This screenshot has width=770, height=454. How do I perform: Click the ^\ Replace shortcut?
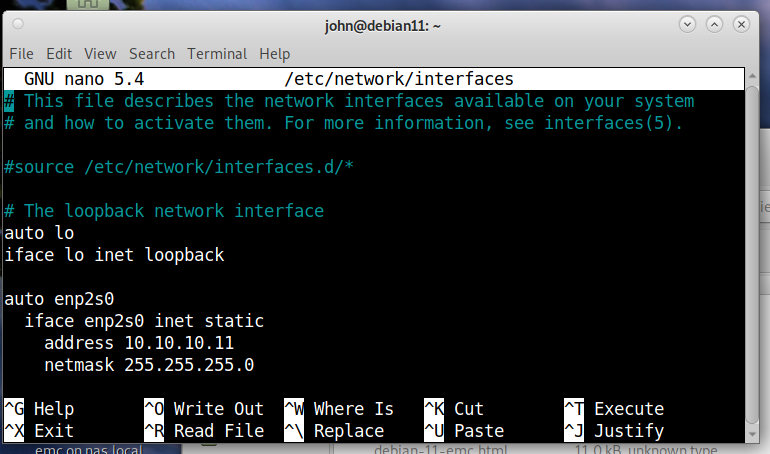(x=334, y=430)
